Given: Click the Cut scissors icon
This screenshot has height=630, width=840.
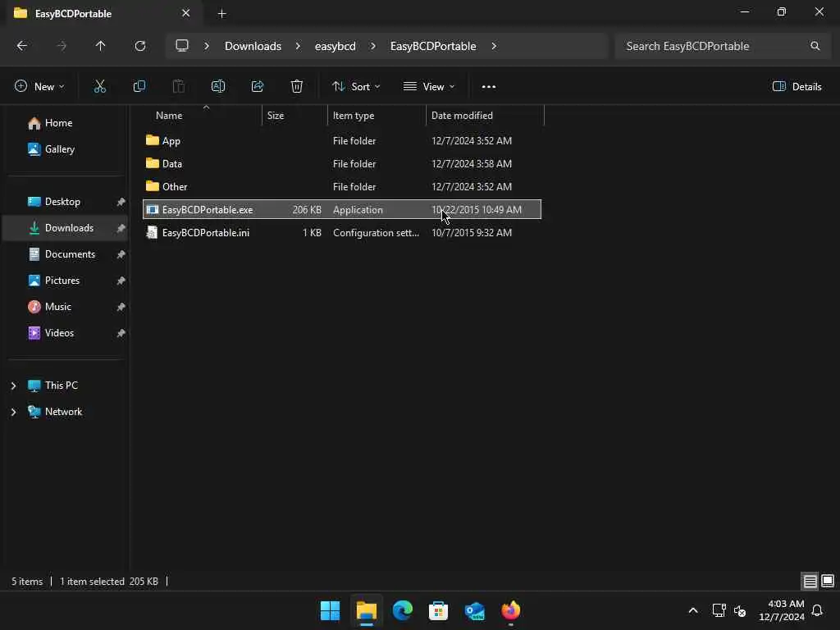Looking at the screenshot, I should point(99,86).
